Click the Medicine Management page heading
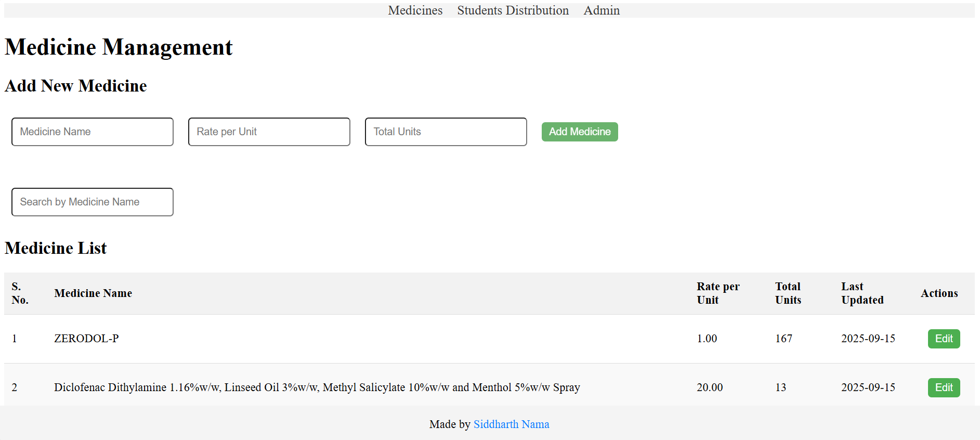The image size is (980, 440). [119, 47]
